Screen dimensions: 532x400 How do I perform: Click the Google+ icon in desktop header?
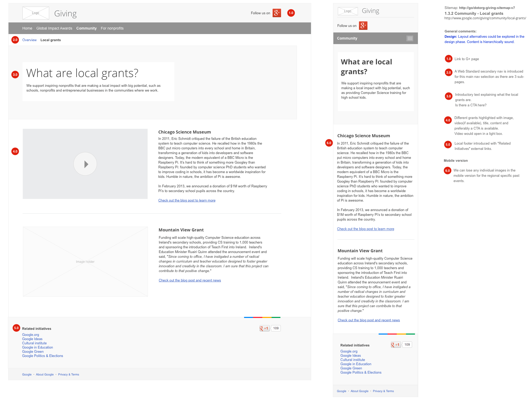pyautogui.click(x=277, y=13)
